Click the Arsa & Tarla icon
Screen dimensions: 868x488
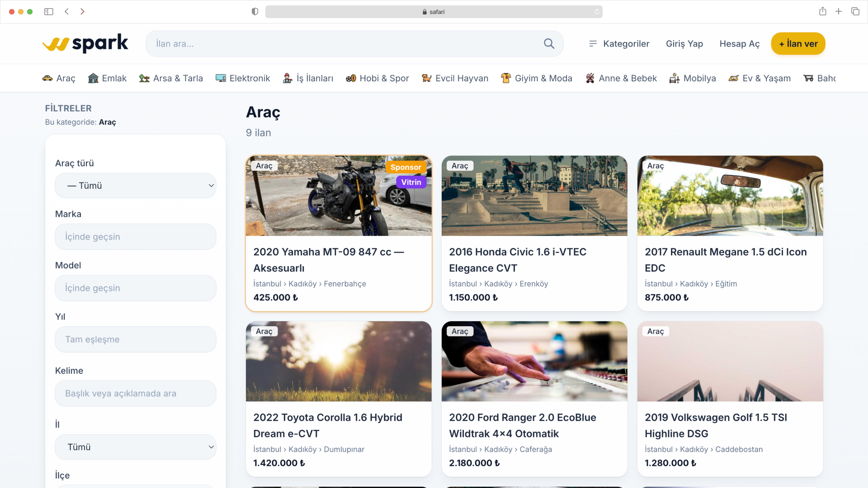coord(144,78)
